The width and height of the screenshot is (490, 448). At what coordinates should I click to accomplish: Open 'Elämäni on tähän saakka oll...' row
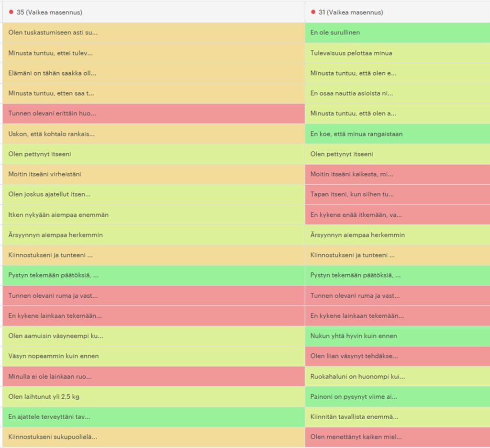tap(154, 73)
